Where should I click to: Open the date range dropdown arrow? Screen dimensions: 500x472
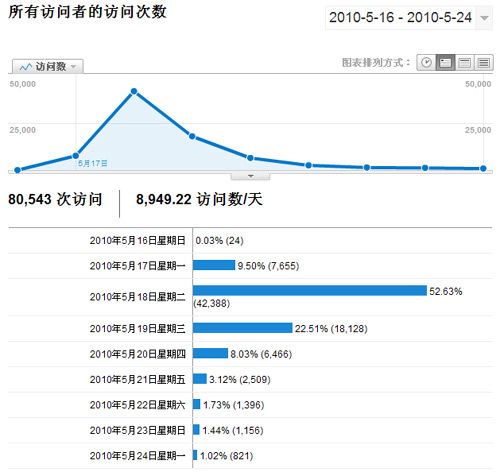pyautogui.click(x=484, y=18)
